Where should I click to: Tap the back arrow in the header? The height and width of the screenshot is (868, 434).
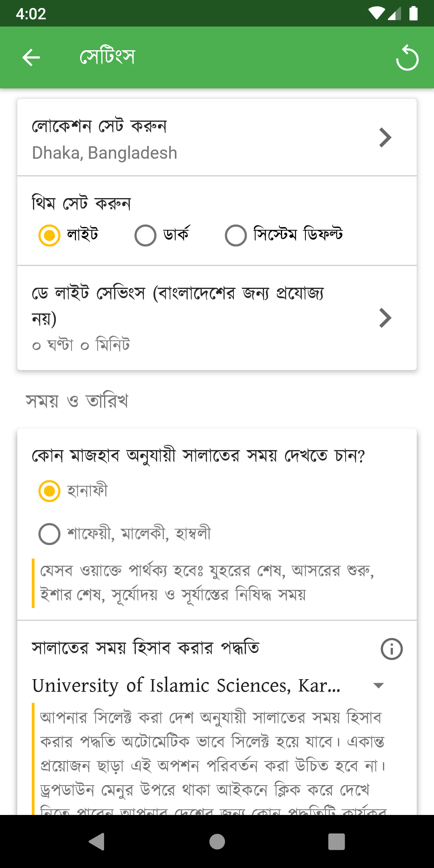(x=31, y=57)
